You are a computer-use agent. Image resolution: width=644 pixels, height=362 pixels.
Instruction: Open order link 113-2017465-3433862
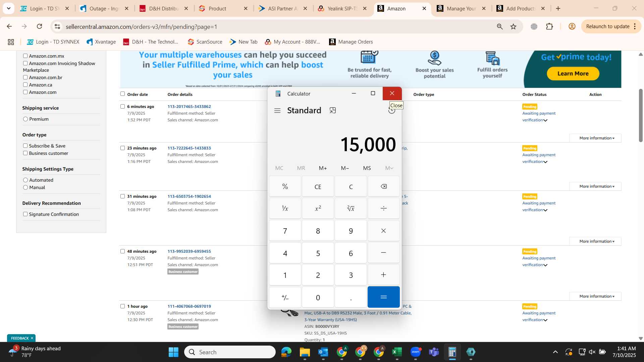[189, 107]
